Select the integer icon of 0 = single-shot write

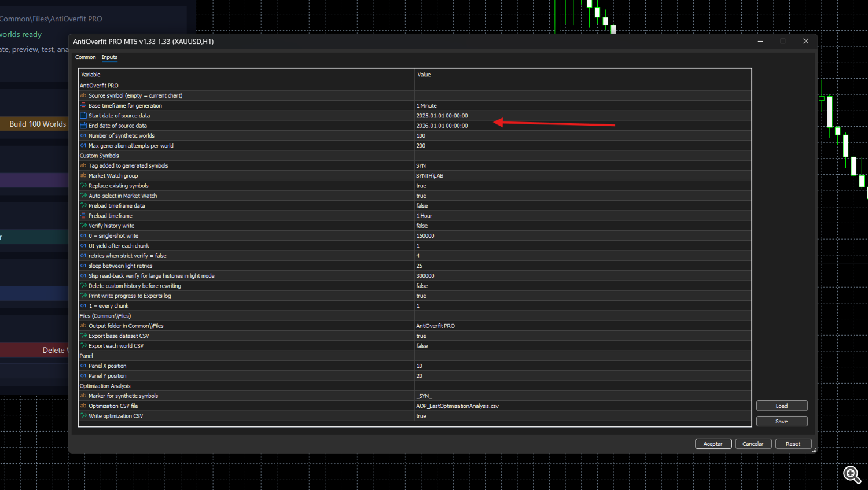(x=83, y=235)
